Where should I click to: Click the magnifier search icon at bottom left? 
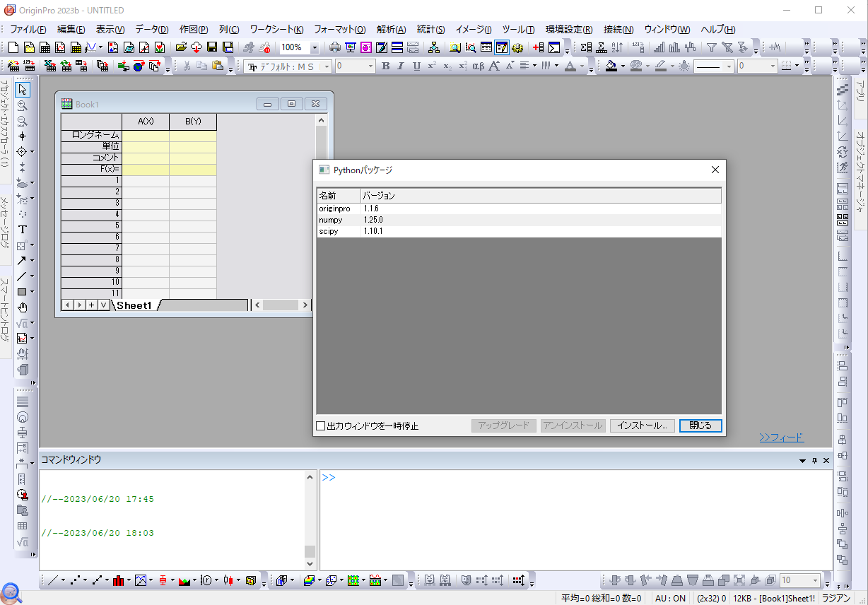11,592
